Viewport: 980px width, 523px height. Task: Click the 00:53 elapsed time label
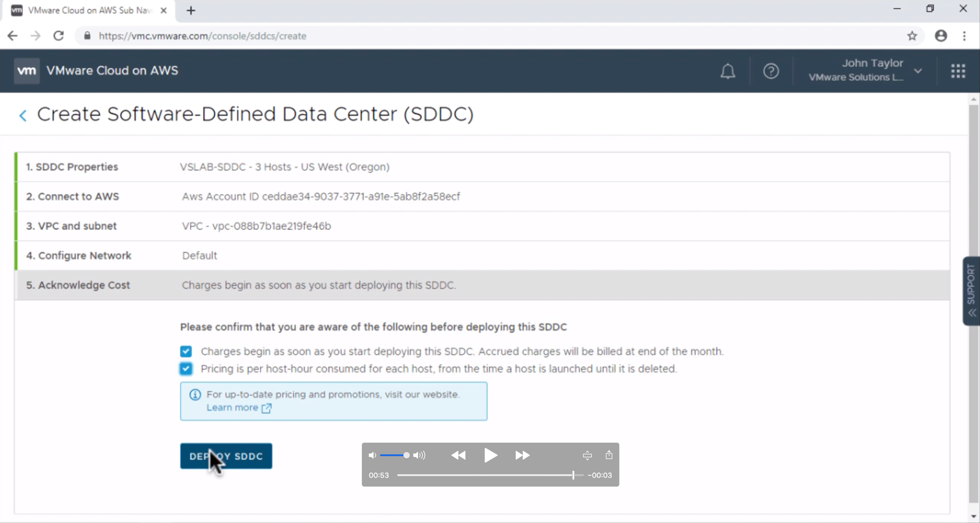[x=379, y=476]
